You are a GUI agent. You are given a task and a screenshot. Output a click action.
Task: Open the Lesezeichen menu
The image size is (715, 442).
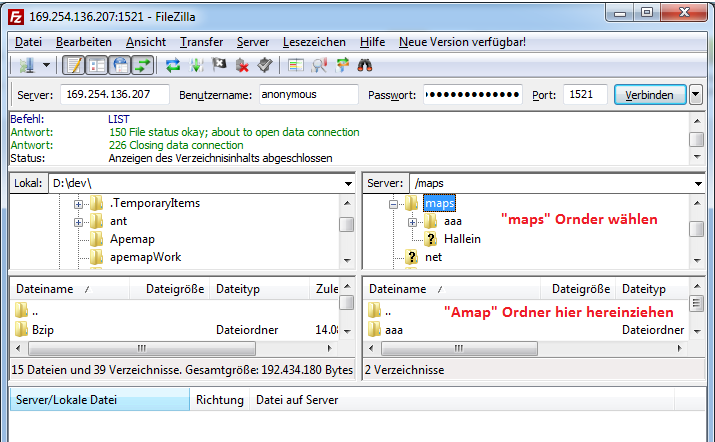(x=314, y=42)
